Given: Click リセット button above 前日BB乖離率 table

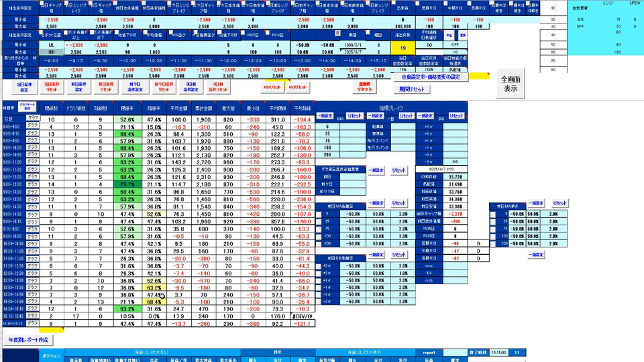Looking at the screenshot, I should point(398,255).
